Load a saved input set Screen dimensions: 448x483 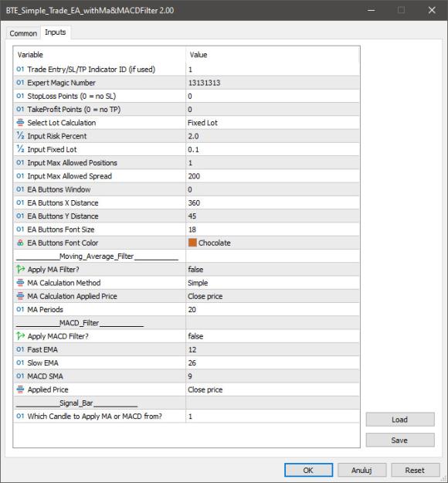pyautogui.click(x=400, y=420)
